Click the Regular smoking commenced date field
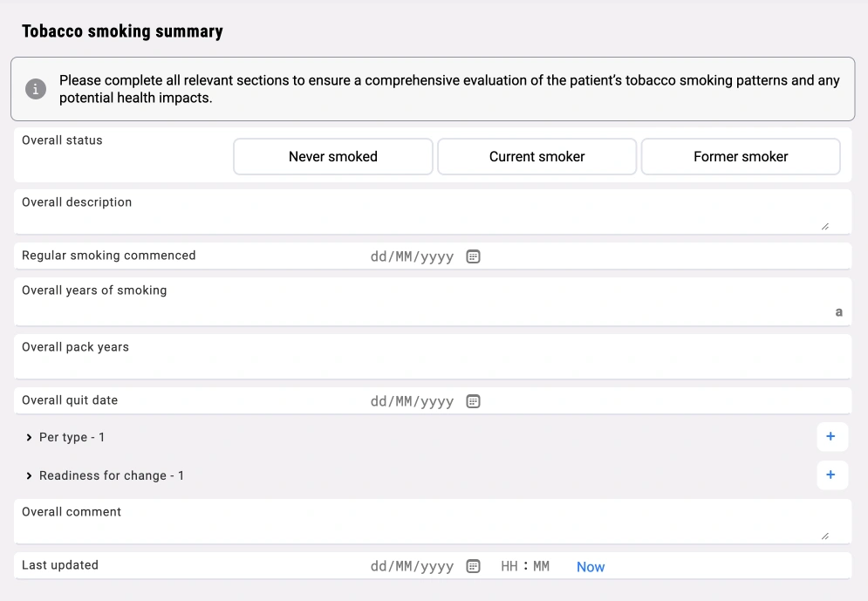 point(412,256)
